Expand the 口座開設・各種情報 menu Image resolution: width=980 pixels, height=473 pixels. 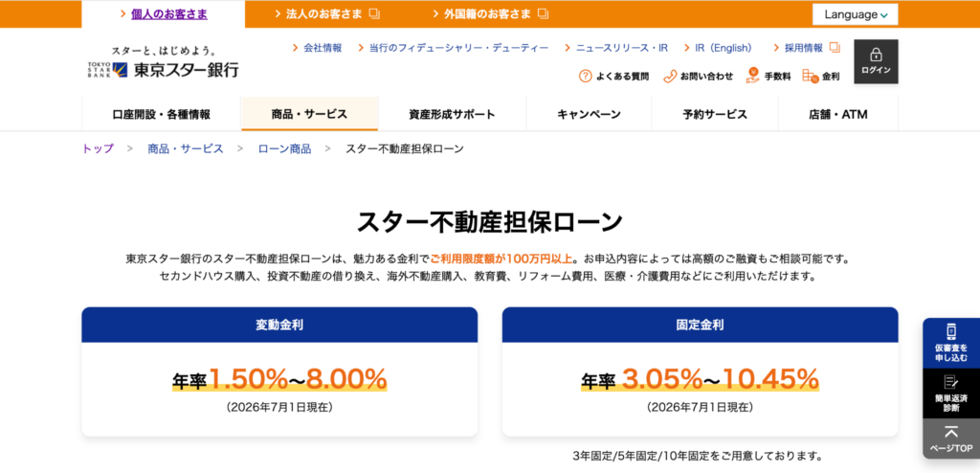(x=161, y=114)
